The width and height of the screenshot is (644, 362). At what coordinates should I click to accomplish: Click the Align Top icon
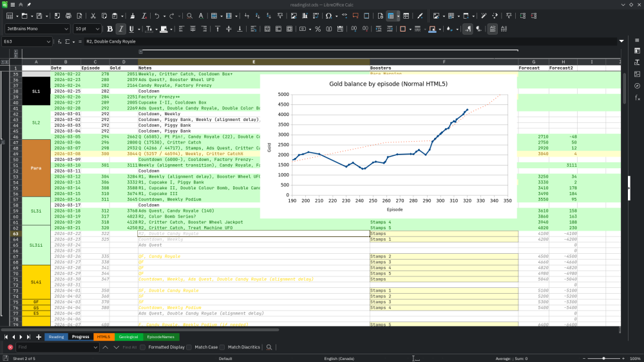coord(218,29)
